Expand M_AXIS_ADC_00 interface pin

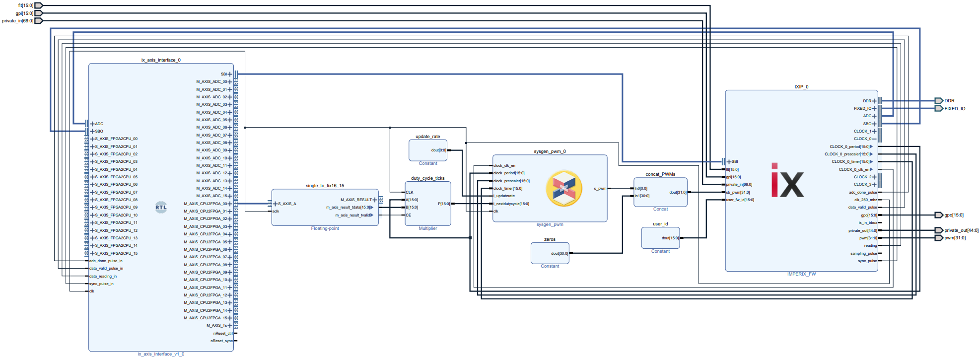[x=230, y=82]
